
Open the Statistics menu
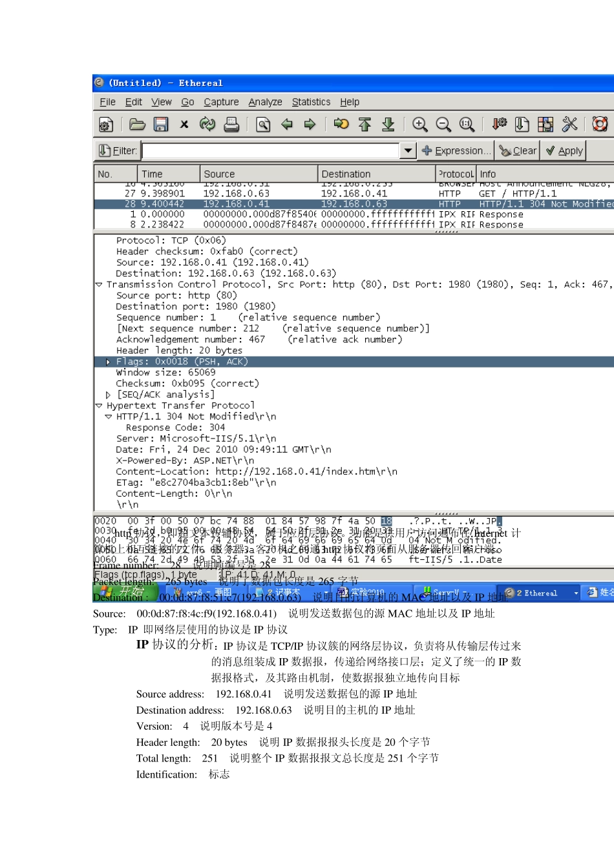point(311,102)
